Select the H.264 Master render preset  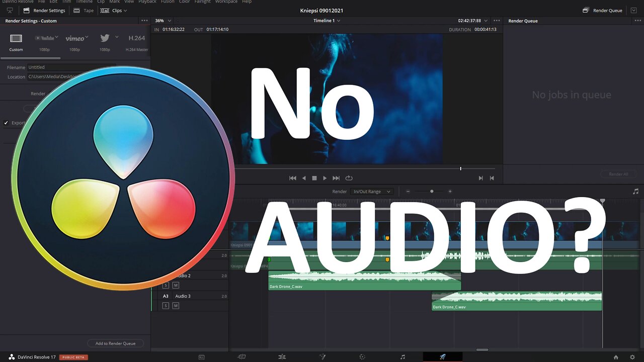pos(137,42)
